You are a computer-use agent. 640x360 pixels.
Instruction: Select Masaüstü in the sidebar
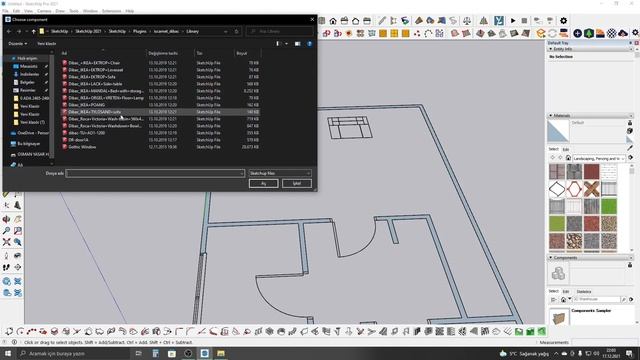point(29,67)
